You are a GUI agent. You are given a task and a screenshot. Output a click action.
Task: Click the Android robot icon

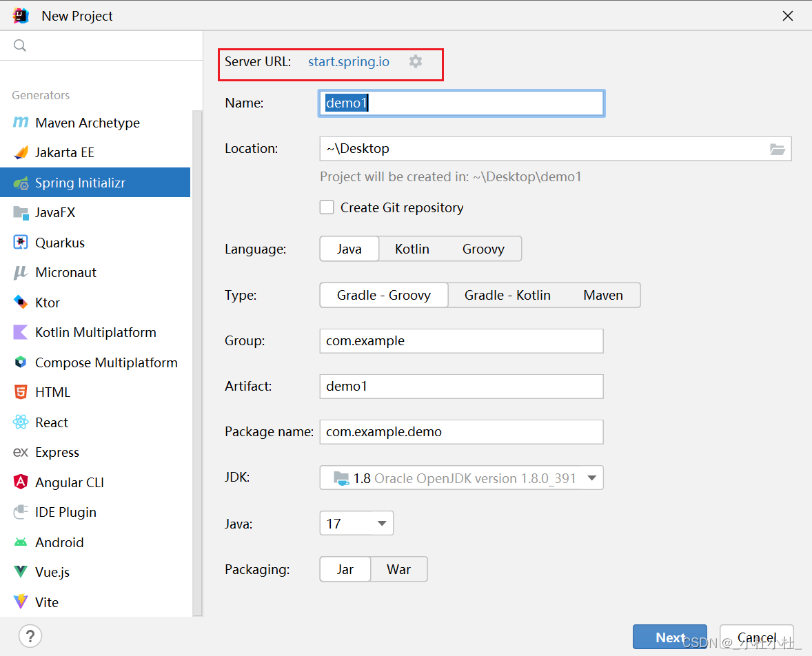(x=21, y=542)
